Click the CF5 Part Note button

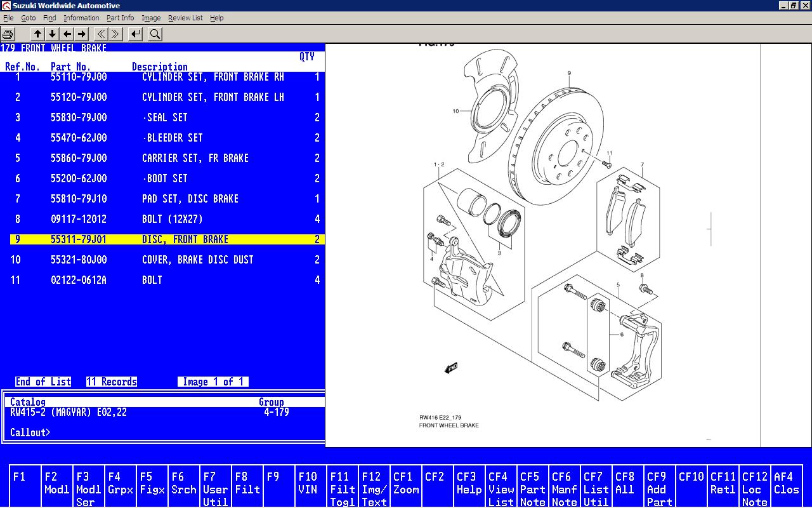533,486
